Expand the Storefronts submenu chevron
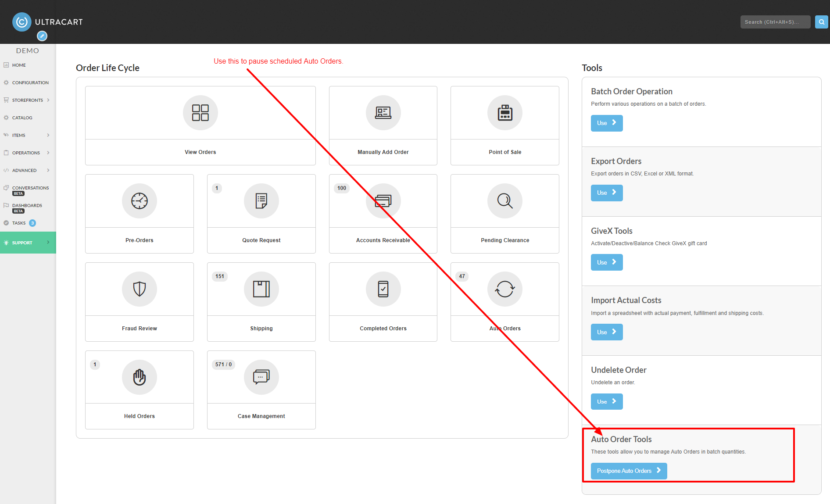 click(x=48, y=100)
